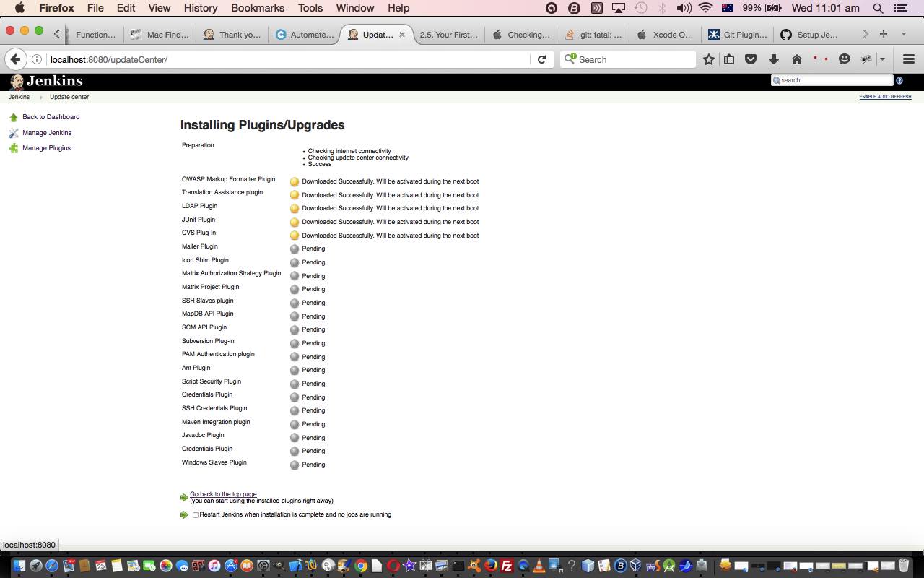The width and height of the screenshot is (924, 578).
Task: Open Google Chrome from the Dock
Action: (x=361, y=566)
